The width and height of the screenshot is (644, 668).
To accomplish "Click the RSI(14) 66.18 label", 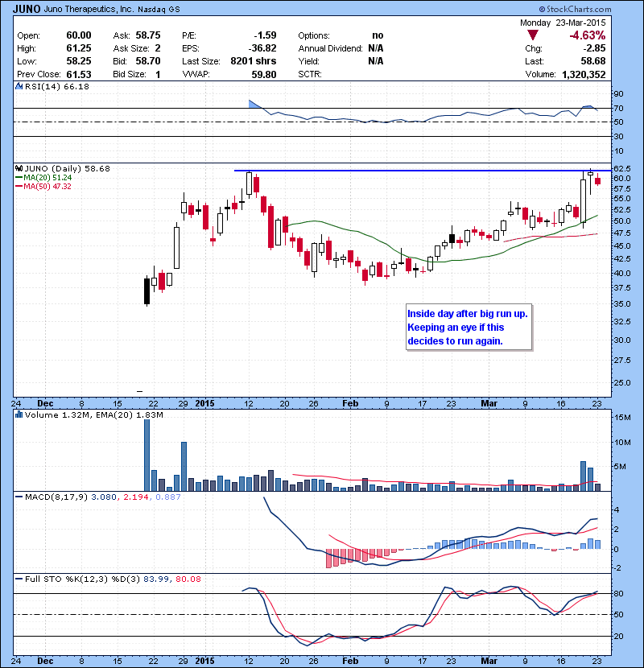I will point(57,86).
